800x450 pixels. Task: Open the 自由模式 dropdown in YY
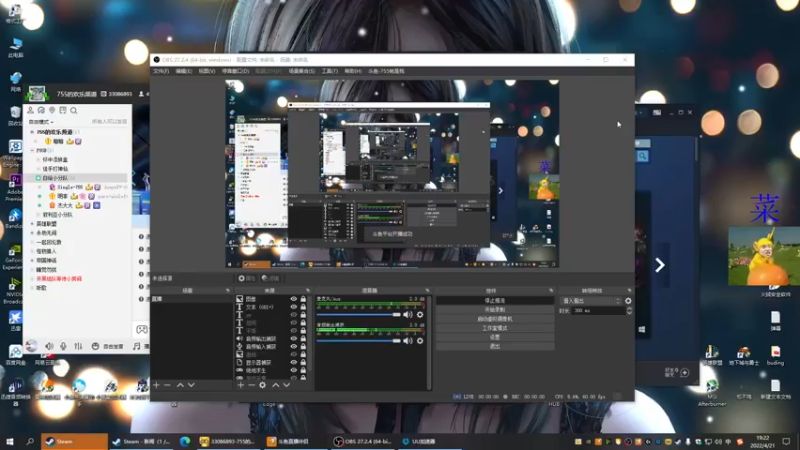[41, 122]
